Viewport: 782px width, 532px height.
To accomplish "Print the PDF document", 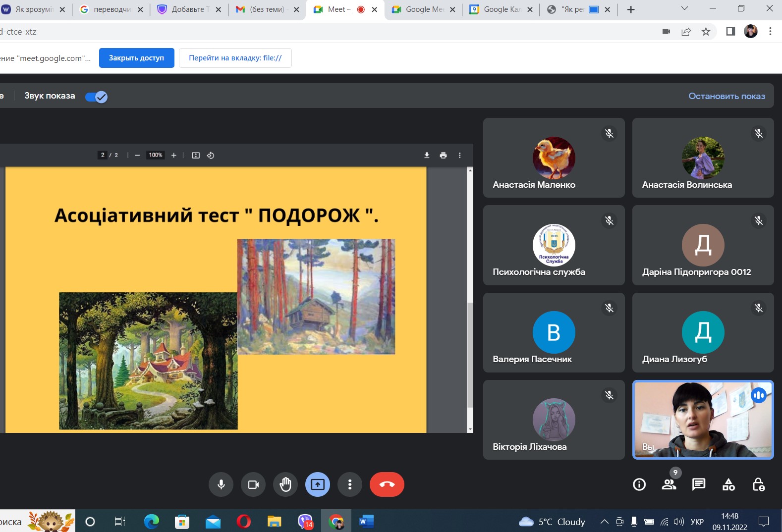I will [x=443, y=156].
